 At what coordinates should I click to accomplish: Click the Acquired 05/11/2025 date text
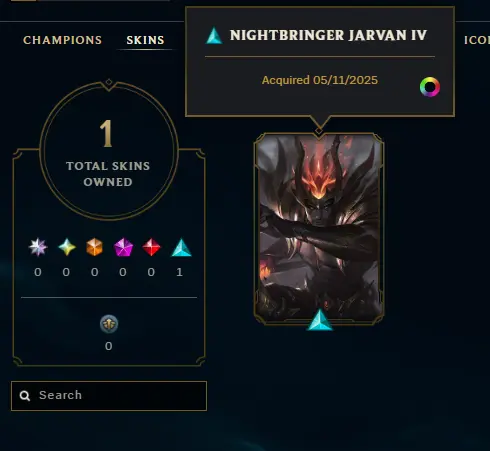coord(320,80)
